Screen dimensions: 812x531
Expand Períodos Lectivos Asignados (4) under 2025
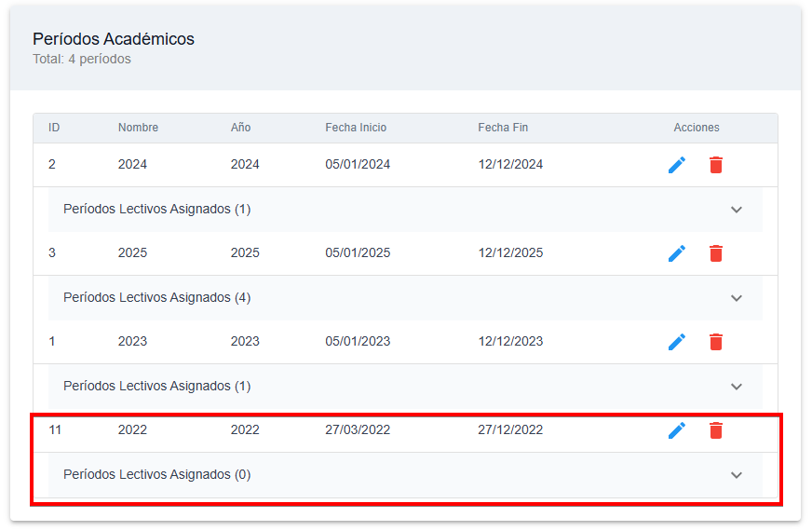(x=405, y=298)
